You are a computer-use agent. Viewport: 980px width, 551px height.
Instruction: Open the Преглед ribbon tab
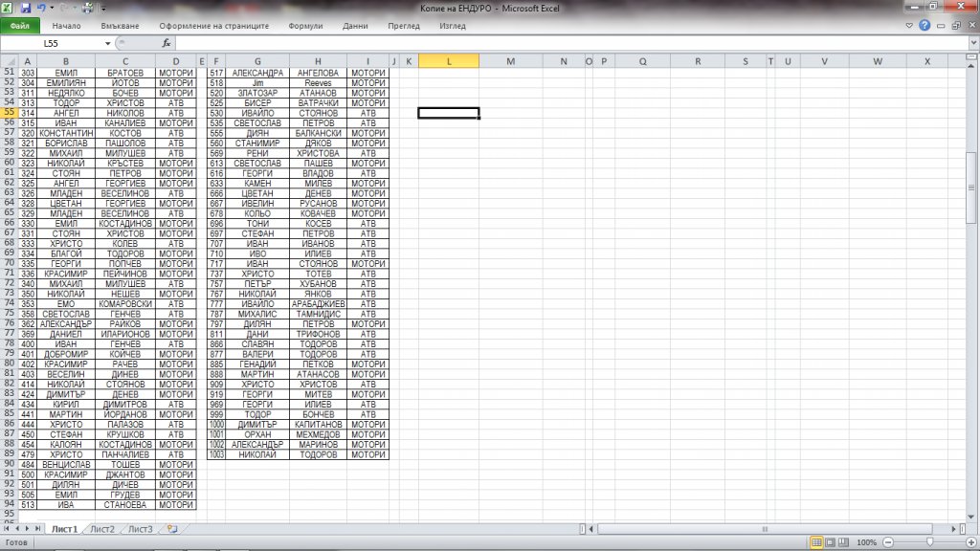point(404,26)
